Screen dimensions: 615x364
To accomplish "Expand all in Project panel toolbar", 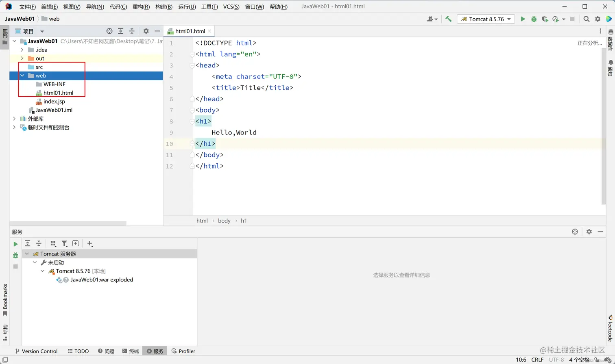I will point(121,31).
